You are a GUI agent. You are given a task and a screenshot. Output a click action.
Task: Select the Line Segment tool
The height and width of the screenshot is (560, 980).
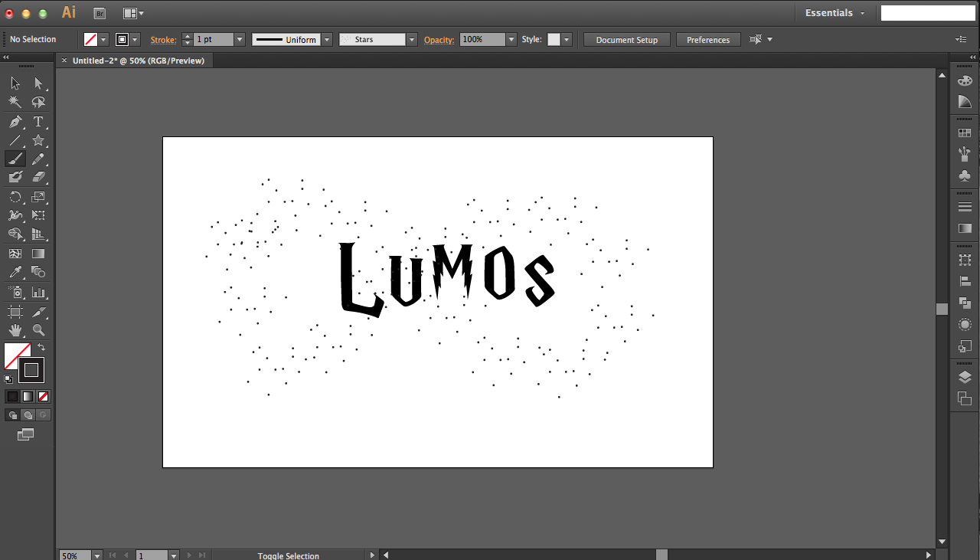tap(15, 140)
